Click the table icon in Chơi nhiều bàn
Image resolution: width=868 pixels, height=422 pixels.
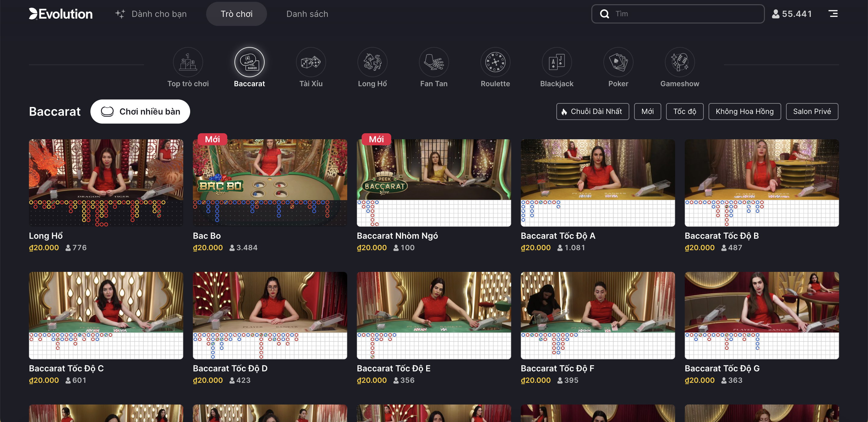click(x=107, y=112)
